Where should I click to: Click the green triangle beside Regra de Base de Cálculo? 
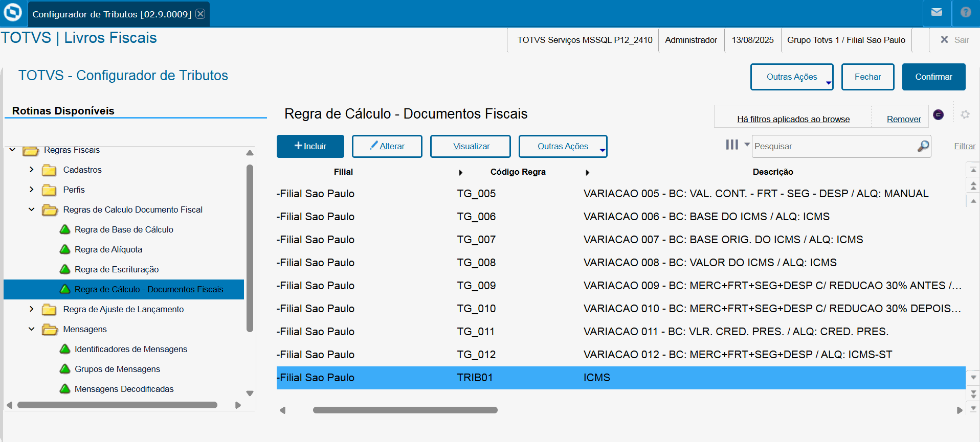[65, 229]
